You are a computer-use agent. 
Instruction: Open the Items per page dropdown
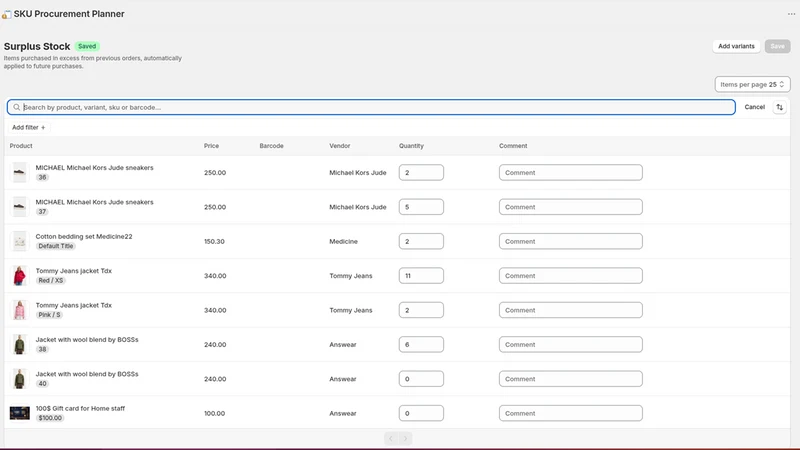(x=752, y=85)
